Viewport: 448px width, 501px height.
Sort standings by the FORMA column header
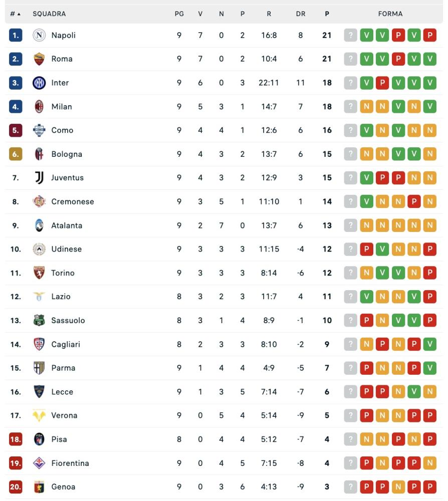390,14
